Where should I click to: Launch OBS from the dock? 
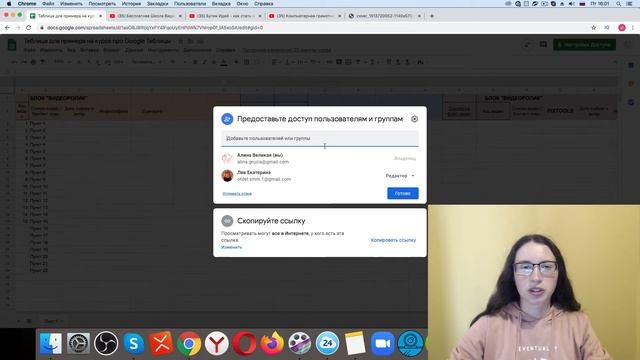pyautogui.click(x=106, y=343)
